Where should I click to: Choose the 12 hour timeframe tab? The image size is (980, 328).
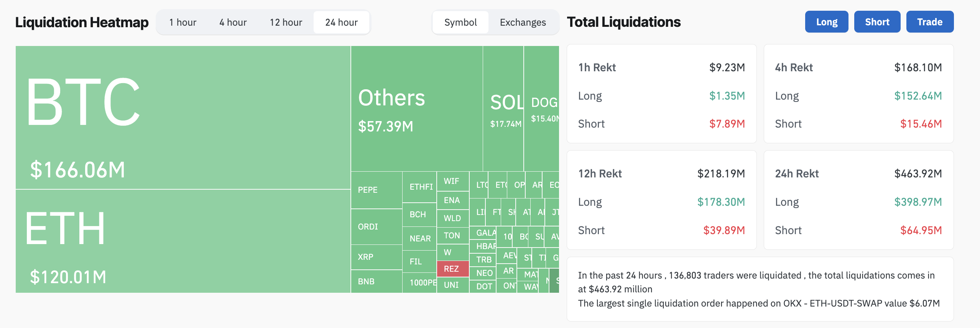pos(286,23)
